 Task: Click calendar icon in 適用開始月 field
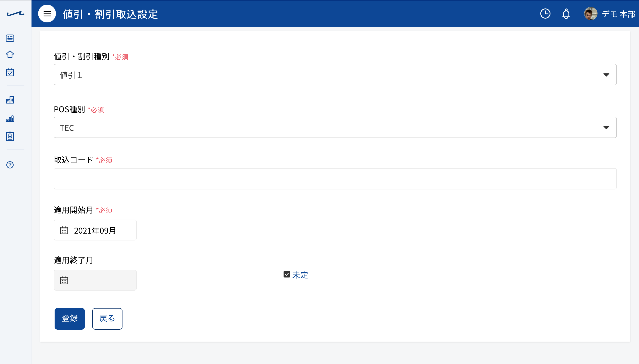(x=64, y=230)
